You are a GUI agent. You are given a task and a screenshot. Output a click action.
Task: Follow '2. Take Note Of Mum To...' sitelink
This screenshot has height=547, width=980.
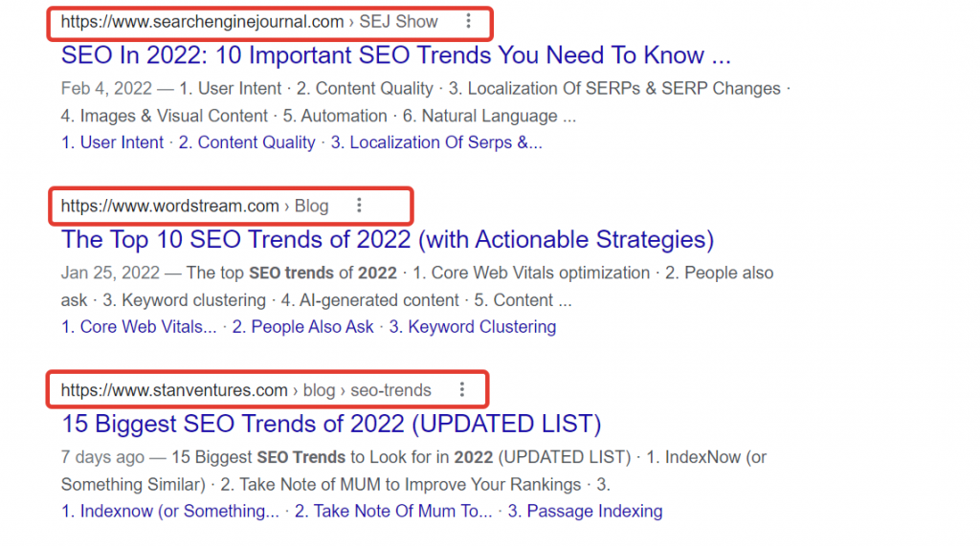pos(392,511)
